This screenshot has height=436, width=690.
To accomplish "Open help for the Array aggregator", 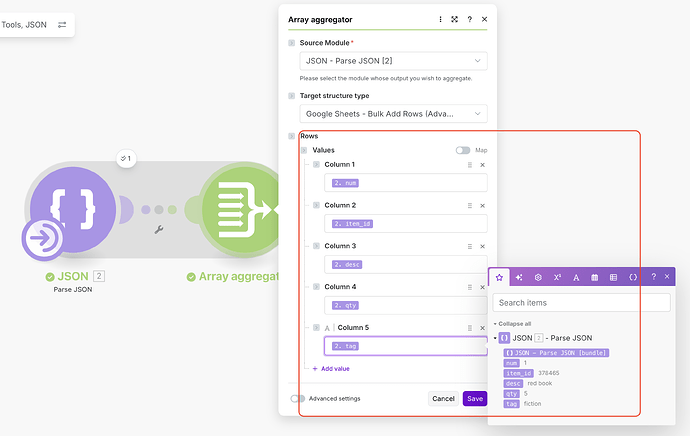I will coord(470,19).
